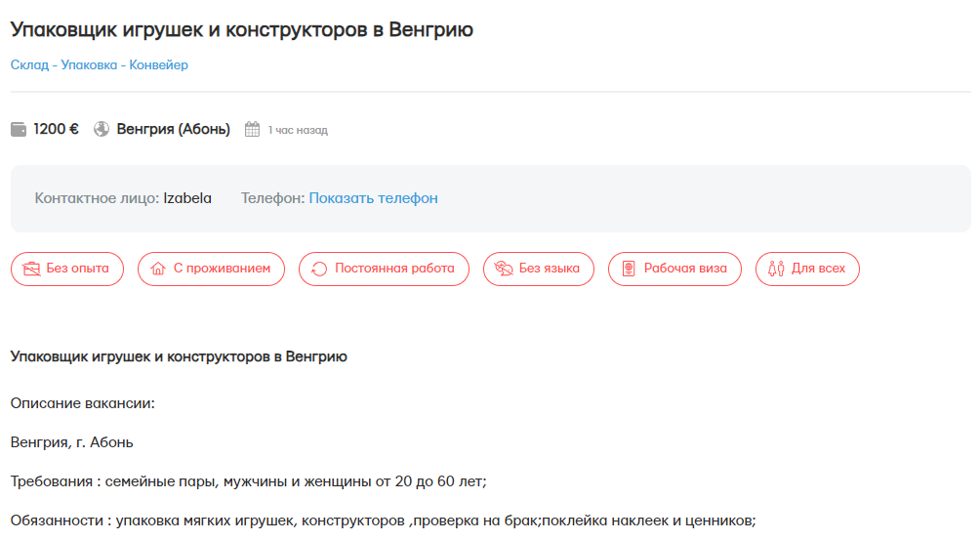Choose the Без языка tag label
The height and width of the screenshot is (541, 980).
pos(550,269)
